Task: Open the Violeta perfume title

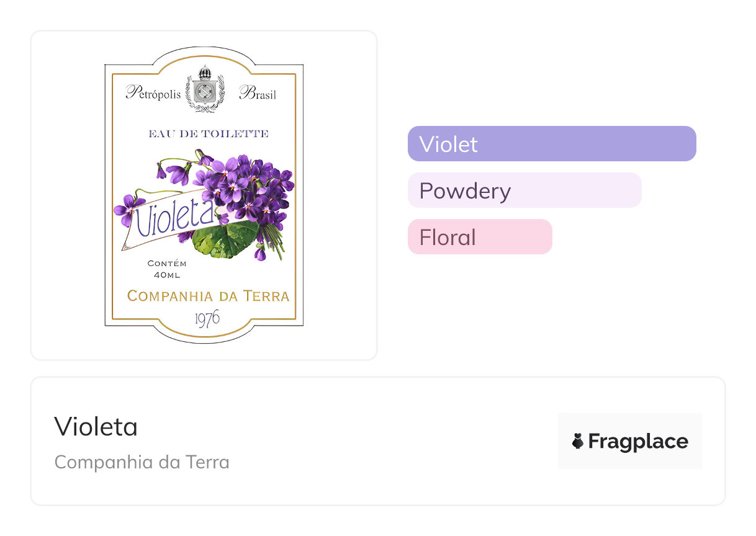Action: coord(96,427)
